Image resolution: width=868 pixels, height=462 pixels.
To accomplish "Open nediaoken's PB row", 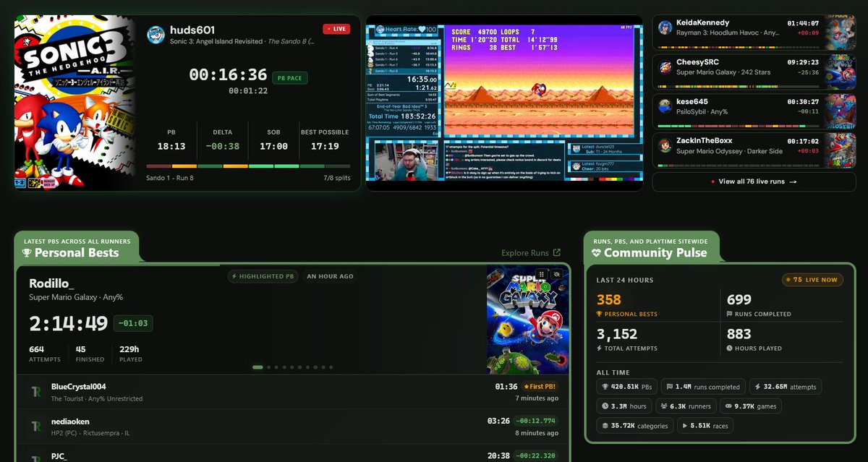I will pos(293,426).
